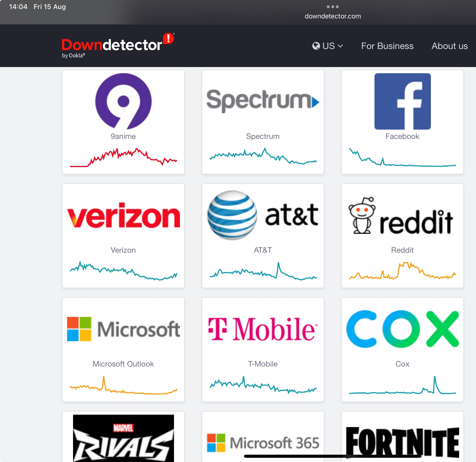Click the Reddit alien logo

pyautogui.click(x=362, y=216)
